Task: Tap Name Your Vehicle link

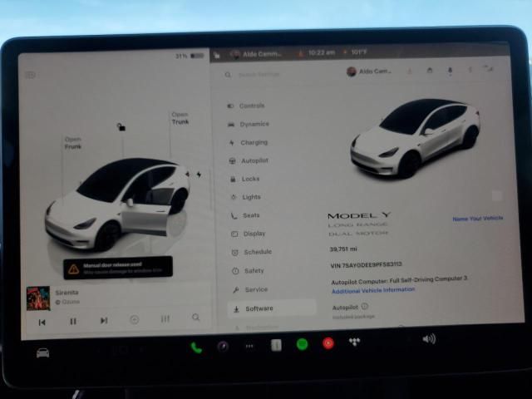Action: tap(477, 219)
